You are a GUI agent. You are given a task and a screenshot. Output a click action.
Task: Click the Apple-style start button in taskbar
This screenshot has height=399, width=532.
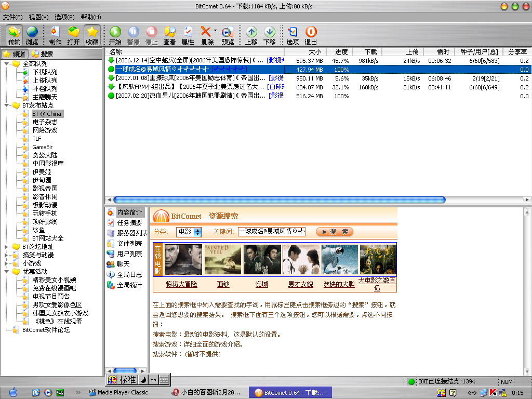click(13, 392)
